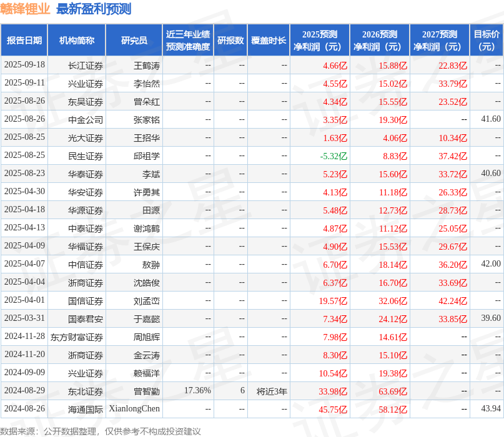
Task: Select institution 东吴证券
Action: (x=86, y=102)
